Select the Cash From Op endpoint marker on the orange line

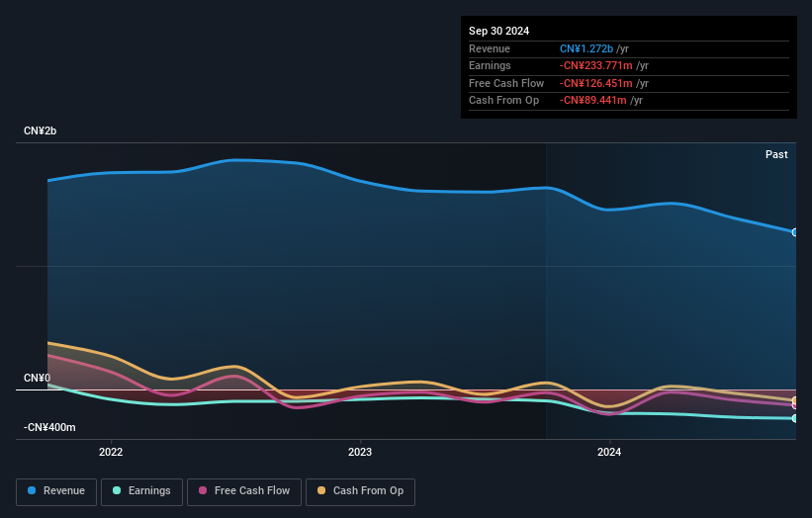pyautogui.click(x=795, y=400)
